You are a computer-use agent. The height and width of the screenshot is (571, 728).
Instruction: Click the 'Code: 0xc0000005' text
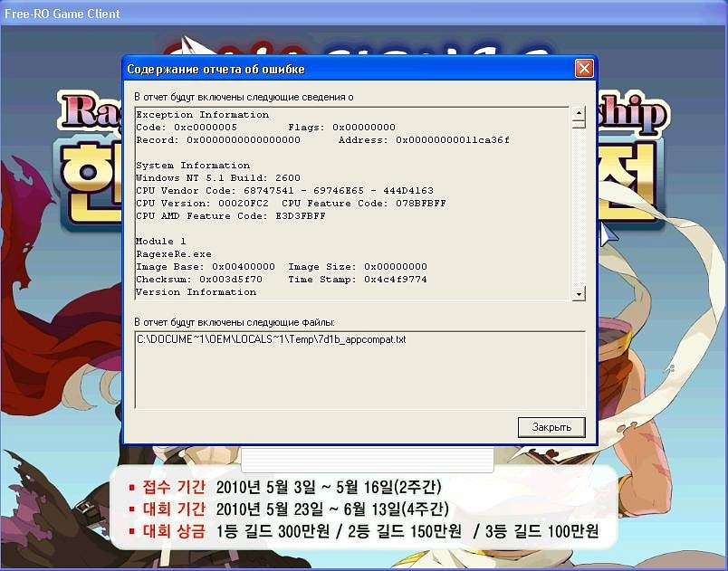click(x=187, y=127)
